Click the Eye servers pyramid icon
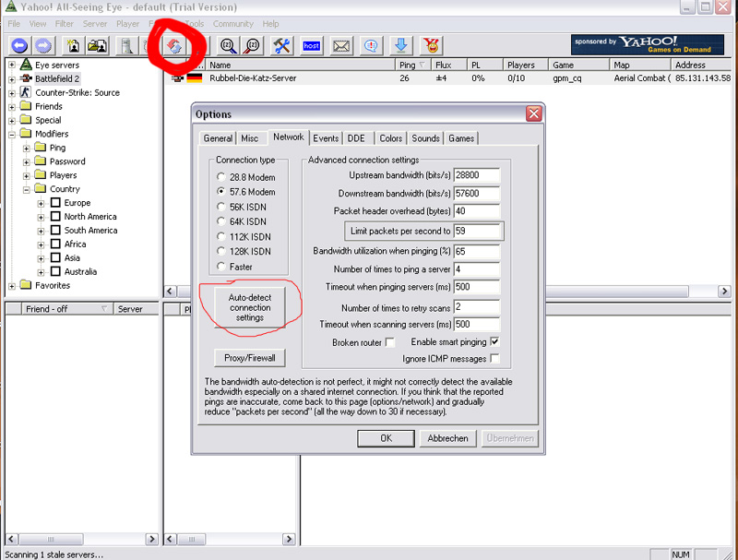Screen dimensions: 738x560 pyautogui.click(x=26, y=65)
